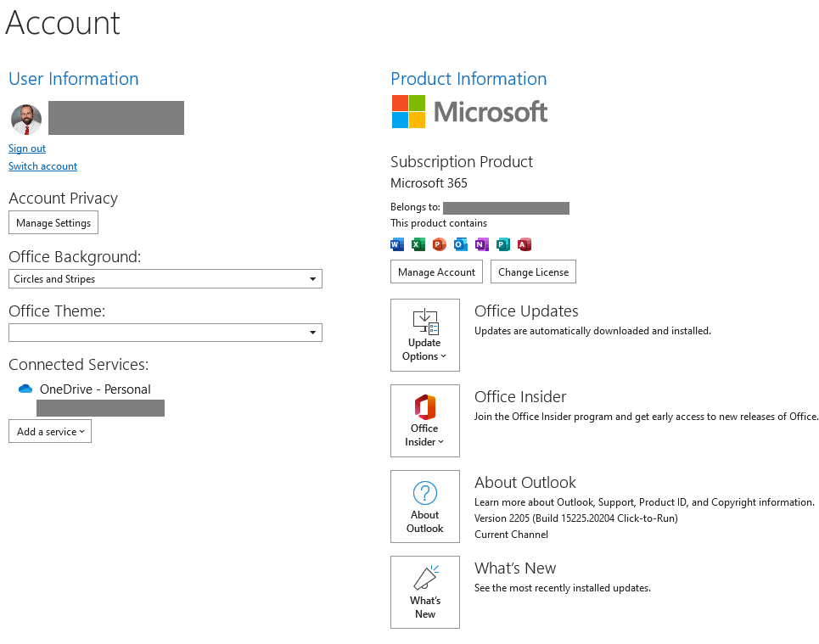Click the Office Updates heading
Screen dimensions: 819x644
coord(526,311)
